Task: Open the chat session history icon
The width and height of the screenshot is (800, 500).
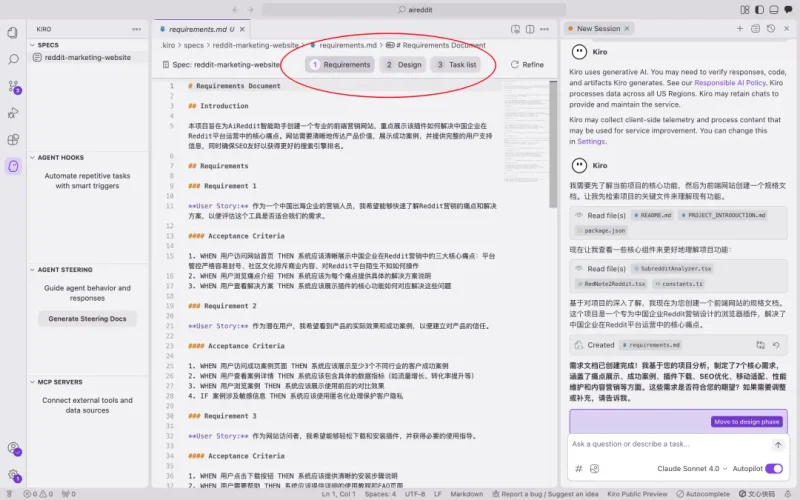Action: point(771,29)
